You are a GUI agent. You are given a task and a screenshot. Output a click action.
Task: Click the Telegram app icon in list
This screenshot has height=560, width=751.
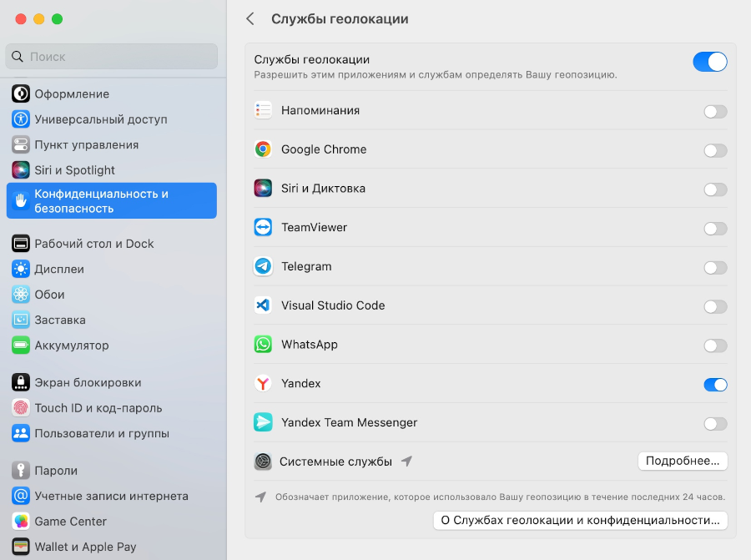(x=264, y=266)
